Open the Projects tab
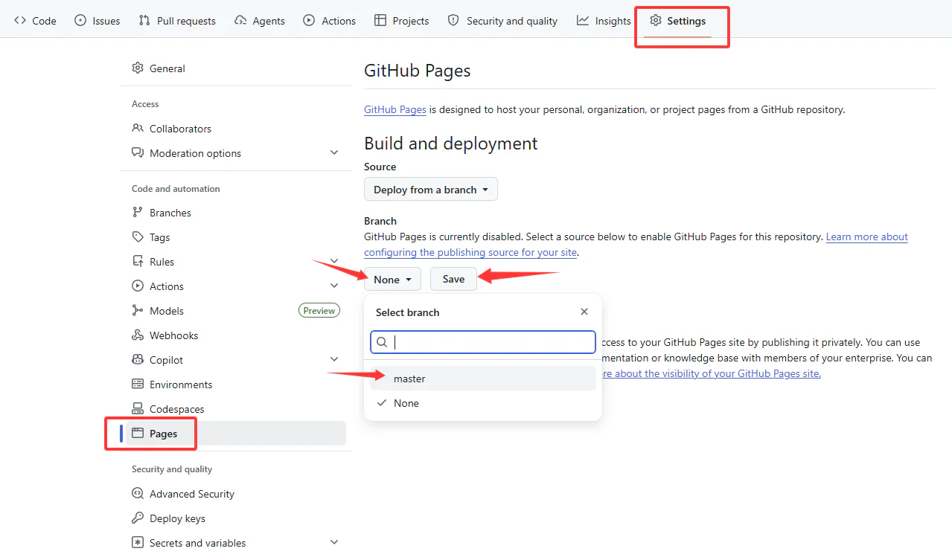Viewport: 952px width, 560px height. [401, 21]
